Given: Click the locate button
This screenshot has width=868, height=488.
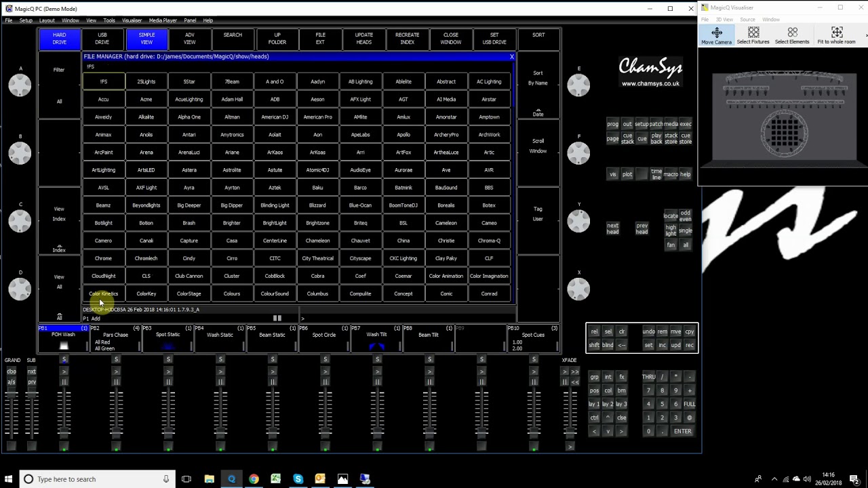Looking at the screenshot, I should (671, 216).
